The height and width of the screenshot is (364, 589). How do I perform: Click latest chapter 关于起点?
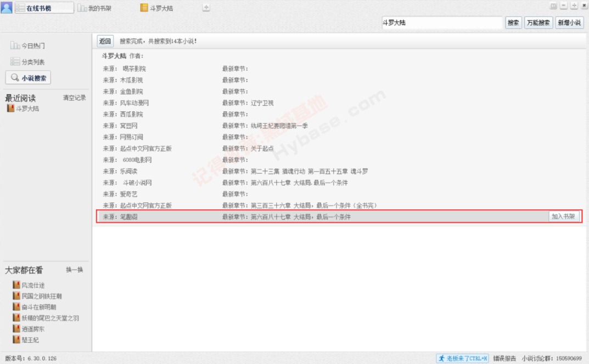pos(262,149)
